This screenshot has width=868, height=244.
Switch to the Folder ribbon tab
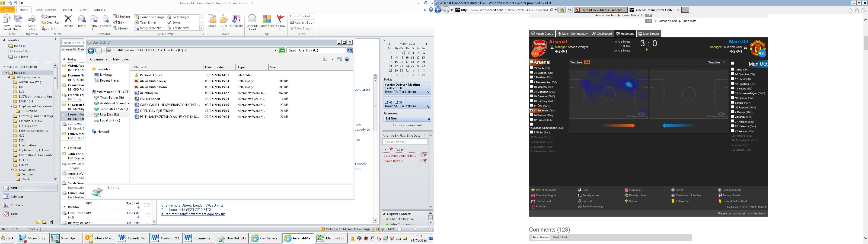tap(67, 10)
